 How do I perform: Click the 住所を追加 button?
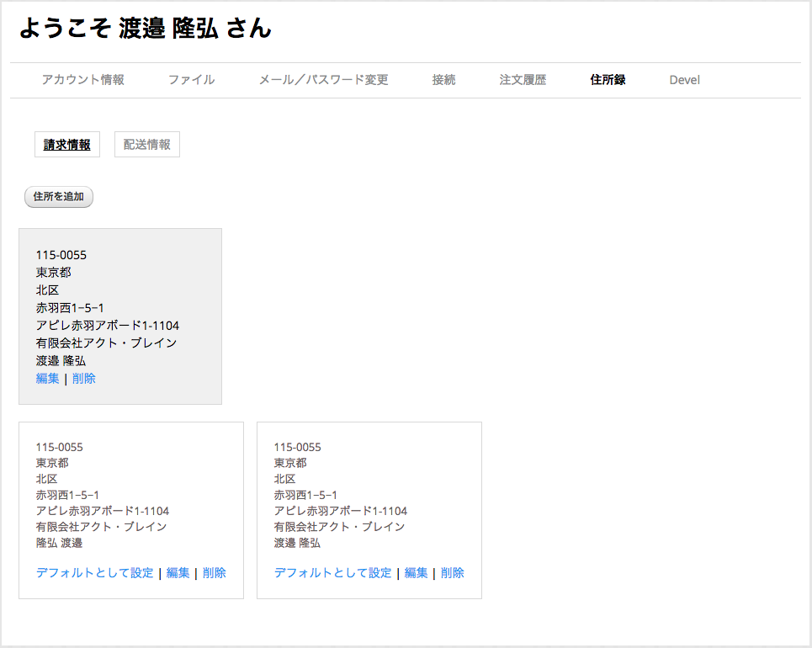58,196
